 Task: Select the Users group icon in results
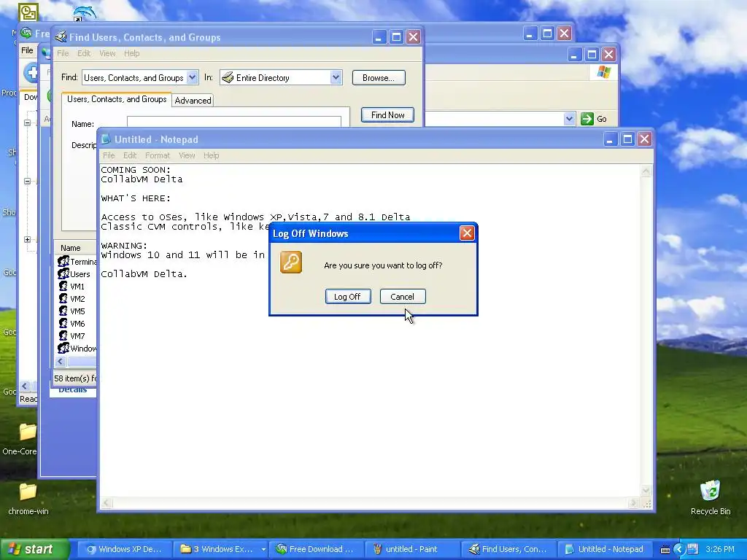click(x=63, y=274)
